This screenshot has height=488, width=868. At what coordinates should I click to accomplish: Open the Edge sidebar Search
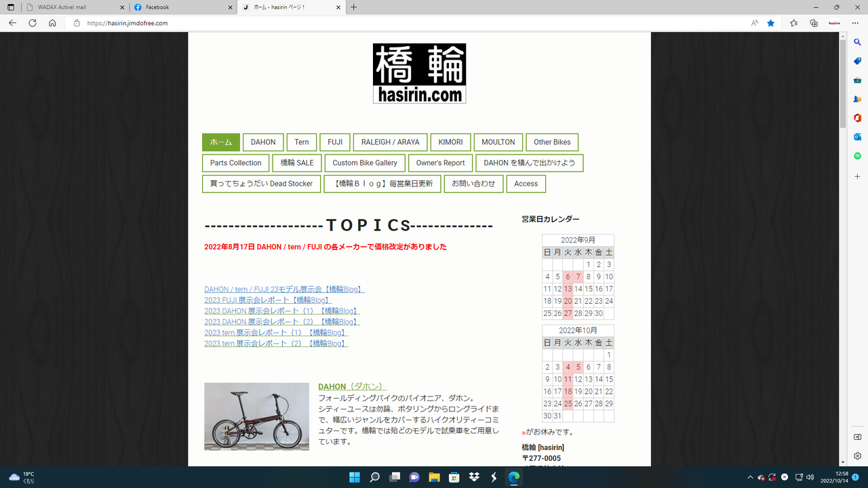point(857,42)
